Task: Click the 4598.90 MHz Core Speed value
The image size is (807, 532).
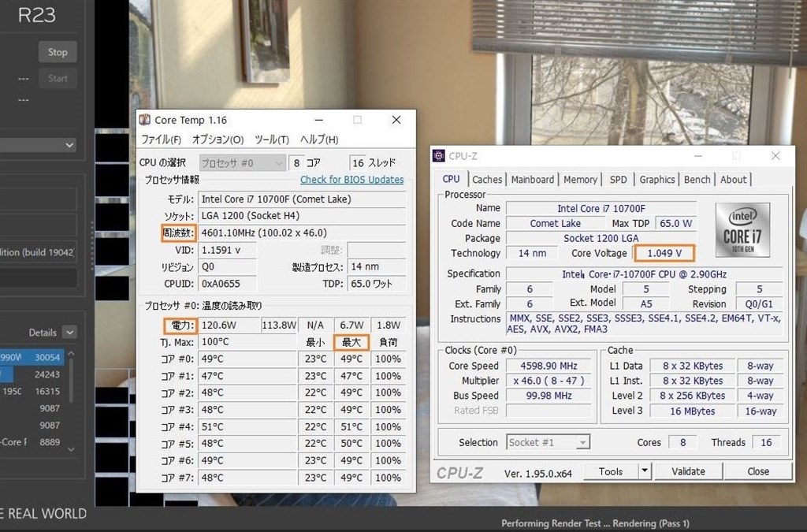Action: (549, 366)
